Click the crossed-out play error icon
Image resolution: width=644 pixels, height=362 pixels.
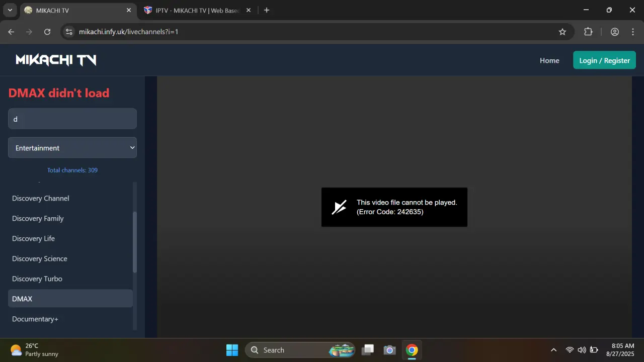click(339, 207)
